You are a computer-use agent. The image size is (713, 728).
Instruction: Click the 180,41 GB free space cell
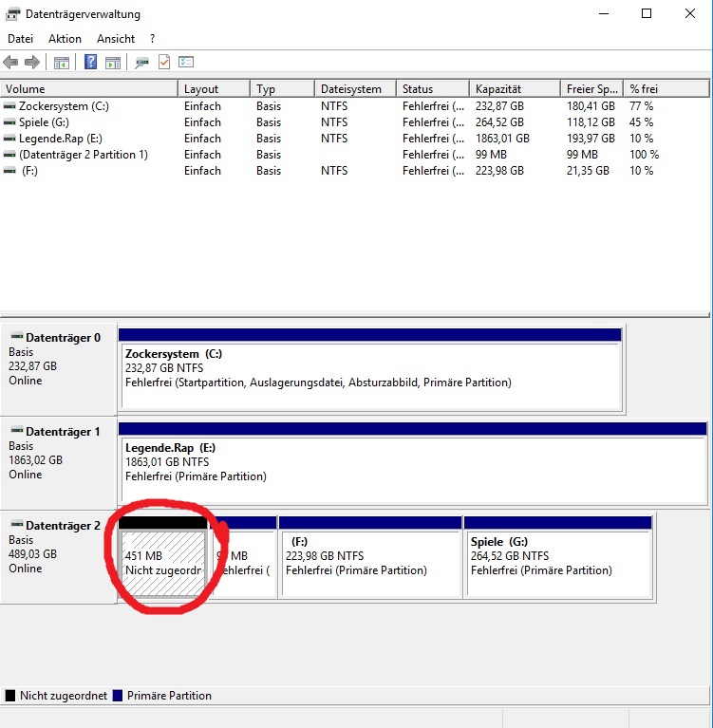point(591,106)
